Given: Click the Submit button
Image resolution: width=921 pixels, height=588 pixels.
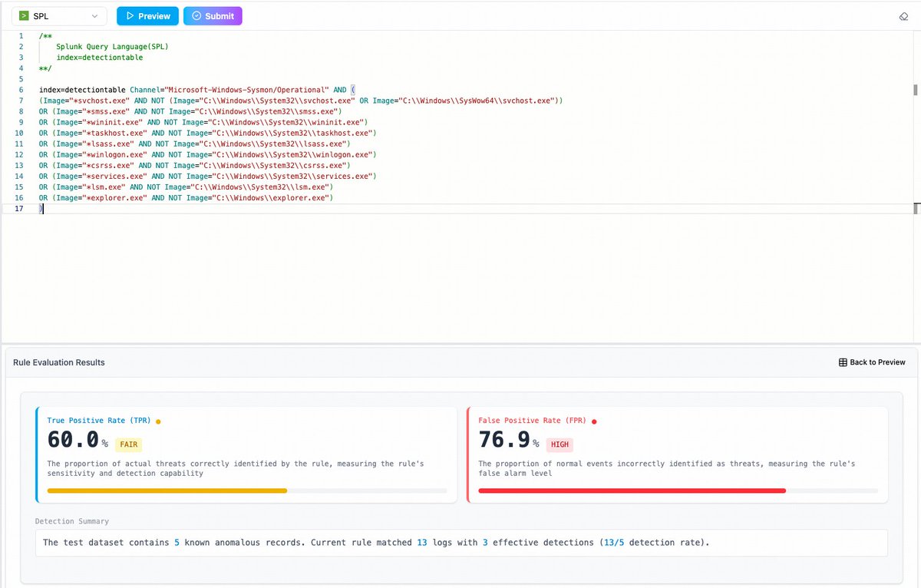Looking at the screenshot, I should [213, 16].
